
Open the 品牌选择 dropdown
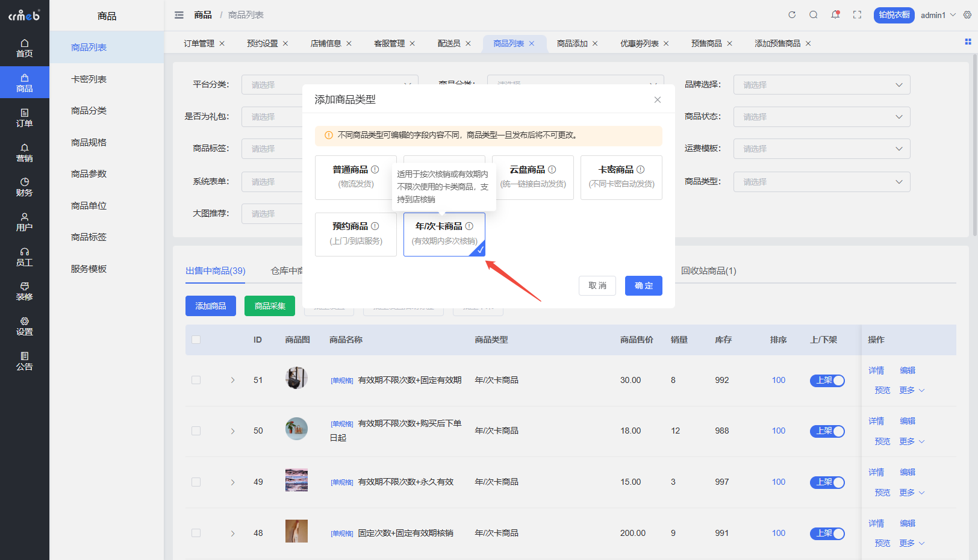tap(821, 85)
